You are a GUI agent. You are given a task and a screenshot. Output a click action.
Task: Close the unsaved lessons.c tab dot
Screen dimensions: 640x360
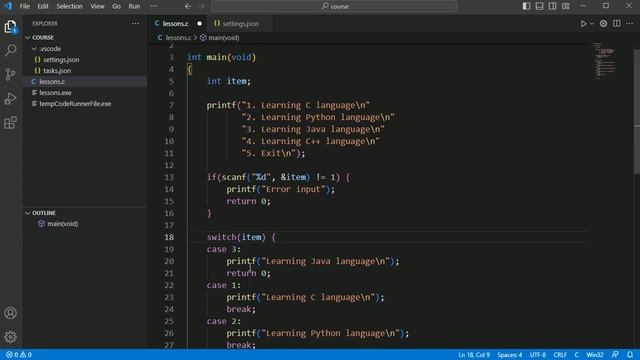[x=200, y=24]
